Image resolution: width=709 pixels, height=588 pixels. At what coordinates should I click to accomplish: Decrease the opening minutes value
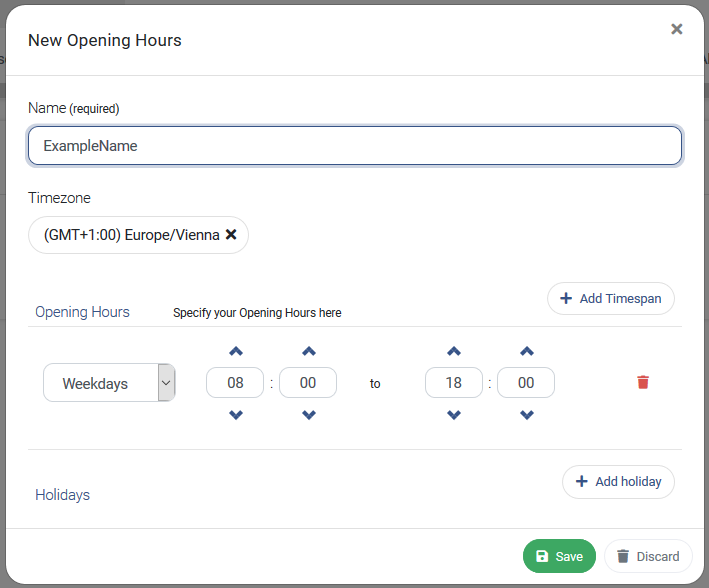tap(309, 414)
